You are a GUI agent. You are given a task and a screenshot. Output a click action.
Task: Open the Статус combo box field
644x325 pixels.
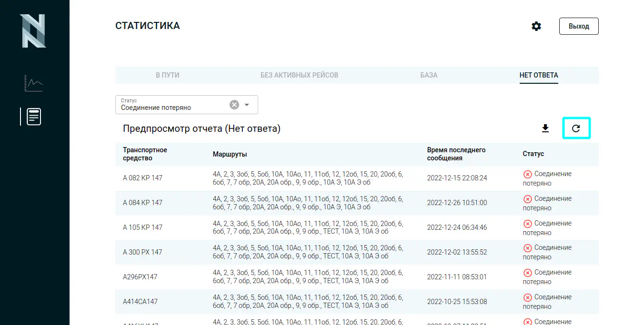coord(171,105)
